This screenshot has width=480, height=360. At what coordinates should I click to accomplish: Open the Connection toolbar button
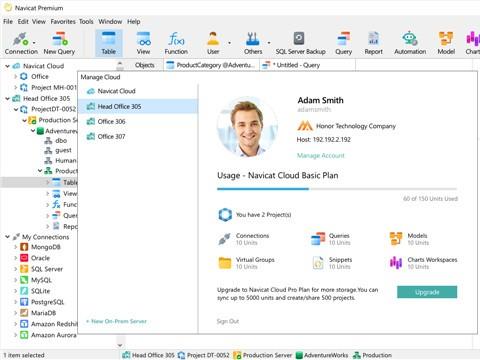[x=21, y=43]
